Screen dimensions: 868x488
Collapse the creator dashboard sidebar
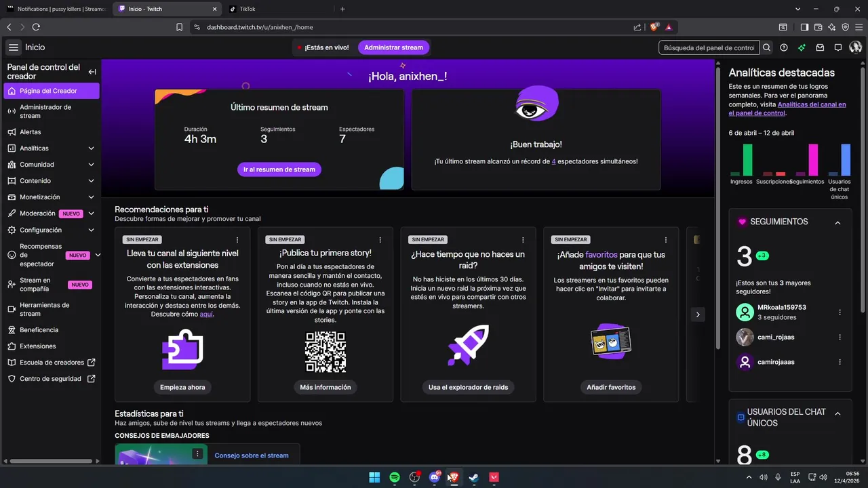pyautogui.click(x=92, y=72)
